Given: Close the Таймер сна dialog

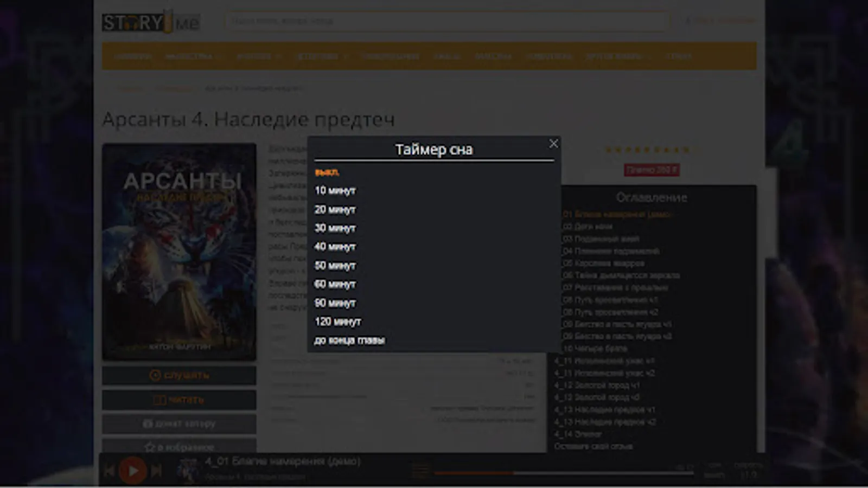Looking at the screenshot, I should (x=553, y=144).
